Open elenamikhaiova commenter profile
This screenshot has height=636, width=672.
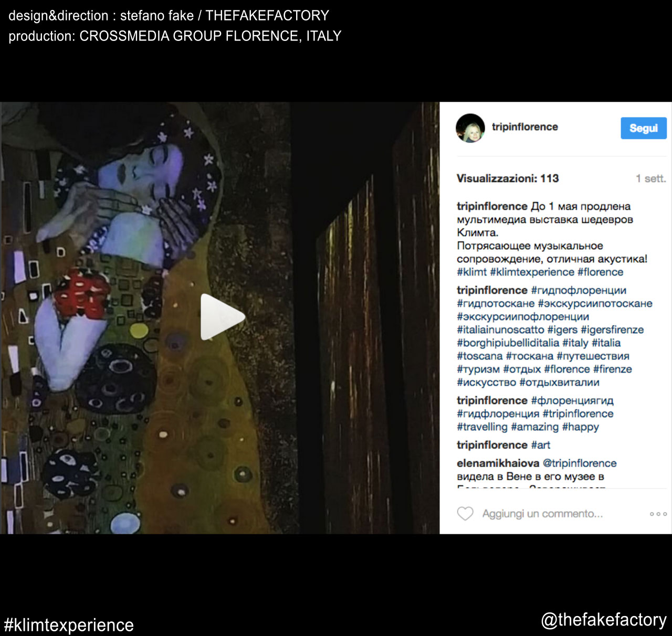click(498, 463)
